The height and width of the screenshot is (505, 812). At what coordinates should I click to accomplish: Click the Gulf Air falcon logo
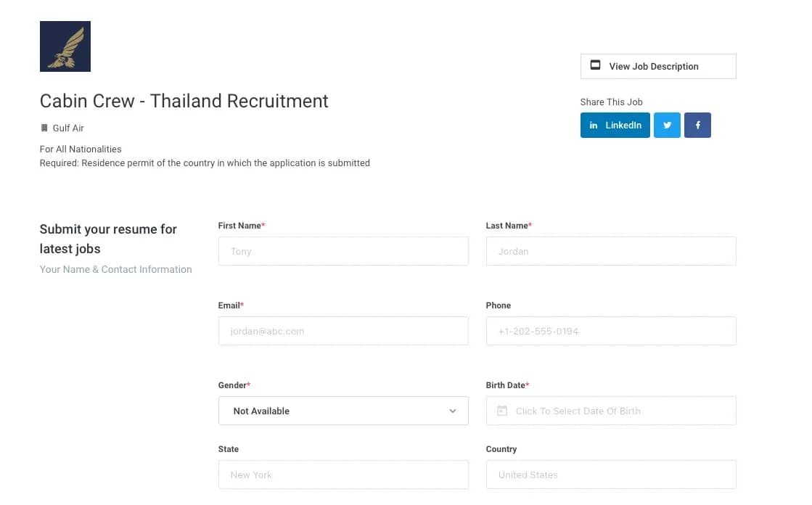tap(65, 46)
